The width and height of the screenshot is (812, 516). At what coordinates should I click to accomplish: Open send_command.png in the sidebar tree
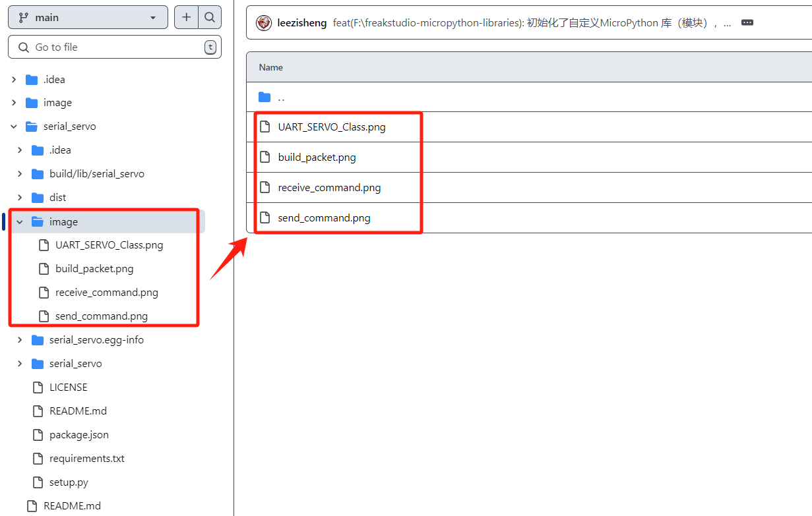coord(102,316)
